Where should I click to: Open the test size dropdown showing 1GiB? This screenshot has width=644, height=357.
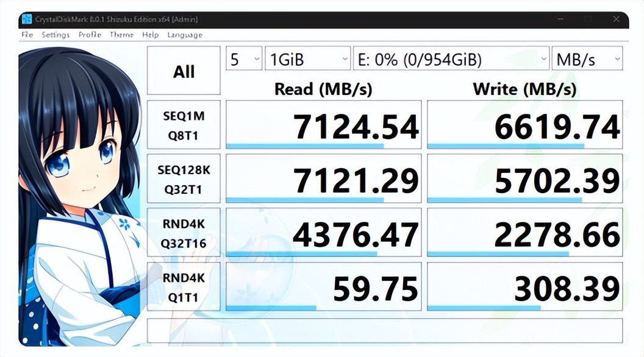click(x=307, y=59)
